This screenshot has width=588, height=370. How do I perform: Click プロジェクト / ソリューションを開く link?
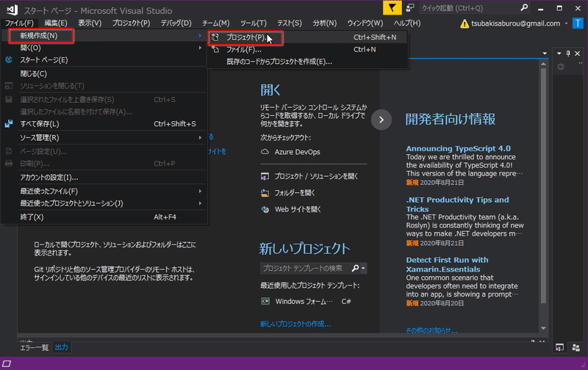[x=316, y=176]
